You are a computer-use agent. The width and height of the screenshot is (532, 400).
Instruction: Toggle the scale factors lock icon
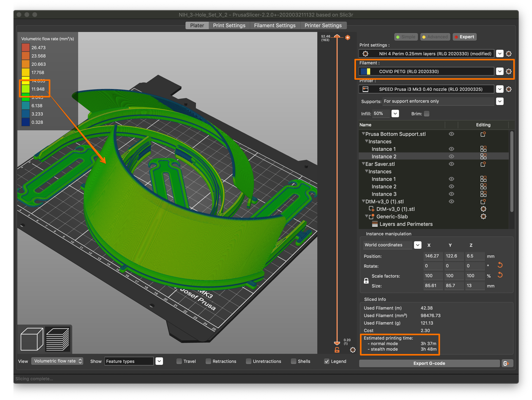tap(366, 281)
